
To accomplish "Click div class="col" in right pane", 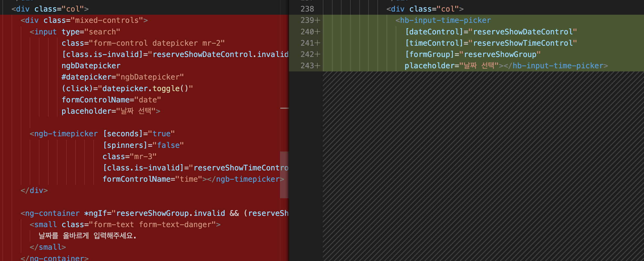I will [425, 9].
